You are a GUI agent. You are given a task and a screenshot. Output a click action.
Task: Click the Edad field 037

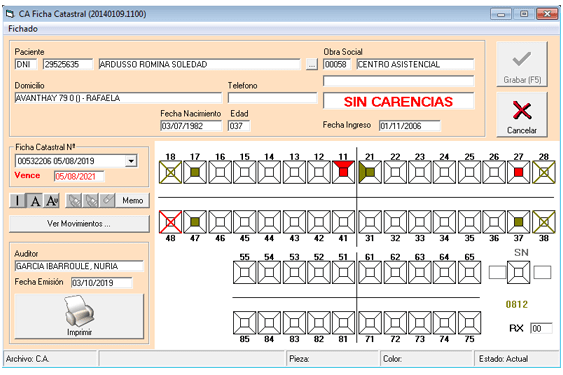tap(239, 126)
